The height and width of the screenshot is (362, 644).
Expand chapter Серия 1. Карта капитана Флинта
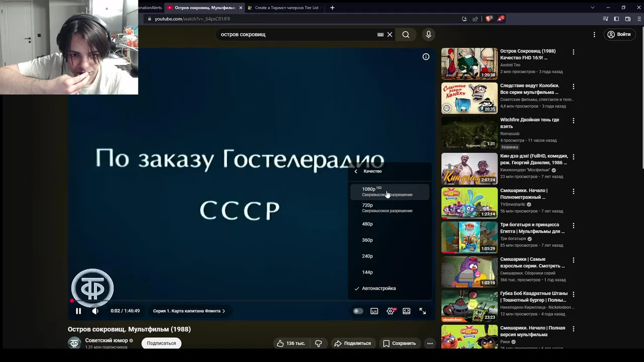pos(189,311)
